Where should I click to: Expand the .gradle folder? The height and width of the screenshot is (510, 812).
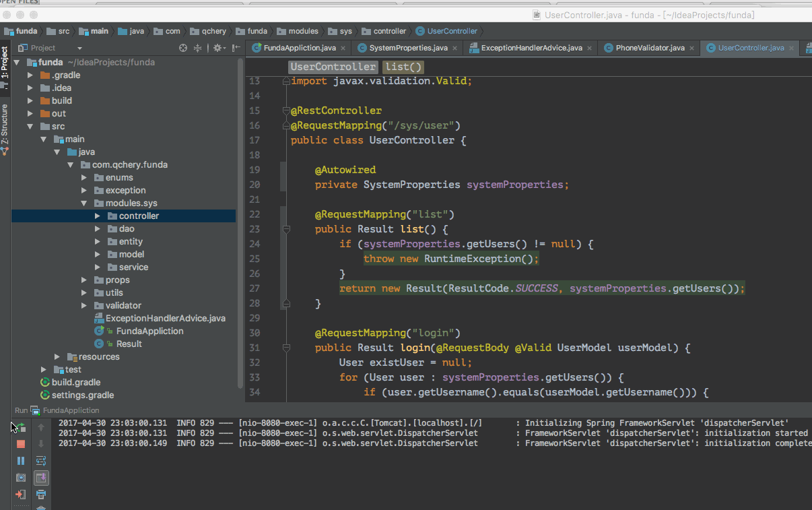point(30,75)
